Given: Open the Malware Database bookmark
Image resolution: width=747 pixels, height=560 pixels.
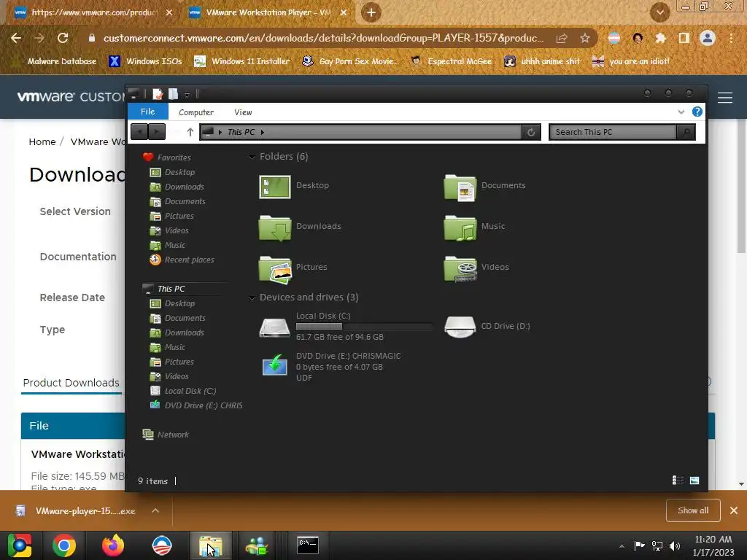Looking at the screenshot, I should click(x=56, y=61).
